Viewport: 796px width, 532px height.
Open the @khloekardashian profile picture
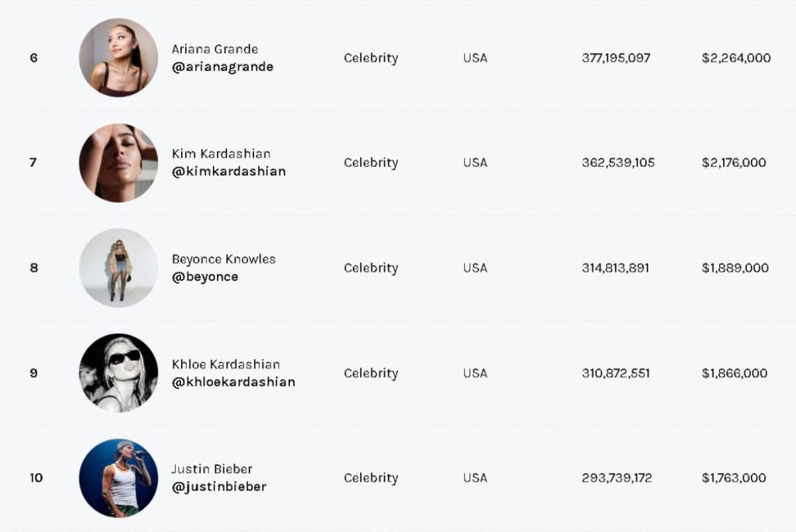point(118,373)
